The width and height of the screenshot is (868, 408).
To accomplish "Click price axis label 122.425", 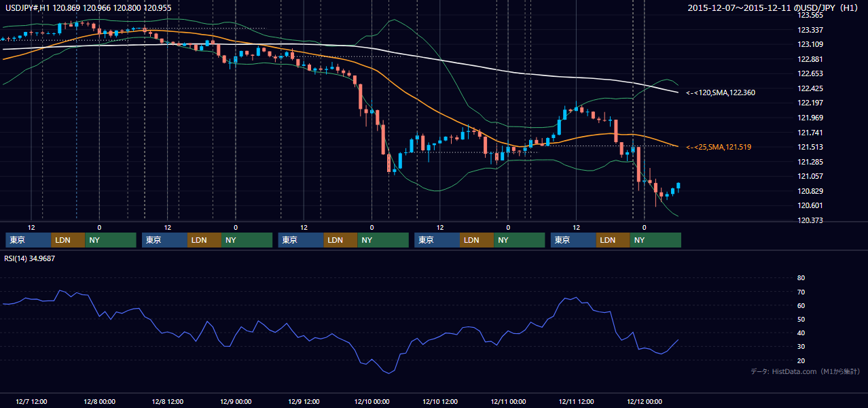I will pyautogui.click(x=810, y=88).
